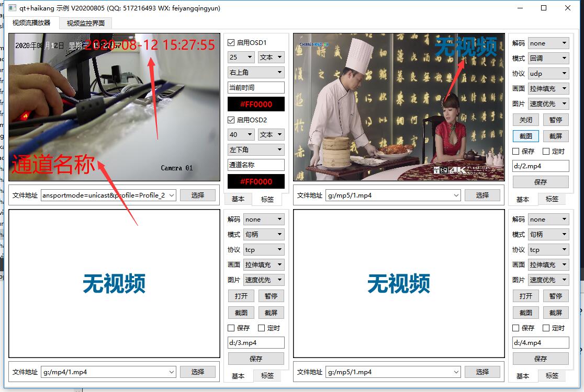Viewport: 584px width, 392px height.
Task: Open the OSD1 position 右上角 dropdown
Action: click(255, 72)
